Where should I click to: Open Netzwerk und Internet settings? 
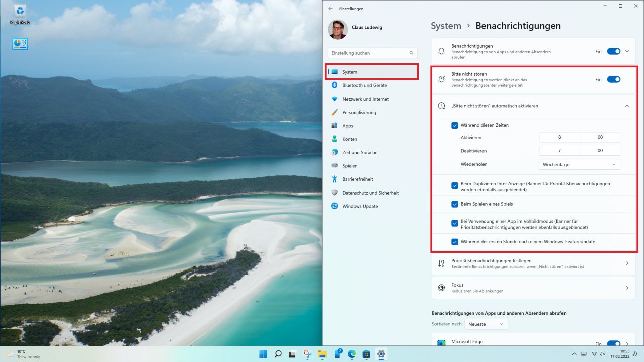[372, 99]
